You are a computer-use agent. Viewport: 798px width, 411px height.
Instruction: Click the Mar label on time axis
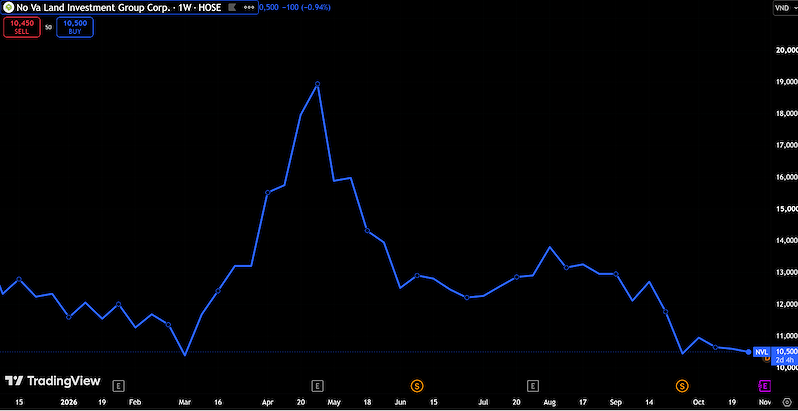(185, 402)
